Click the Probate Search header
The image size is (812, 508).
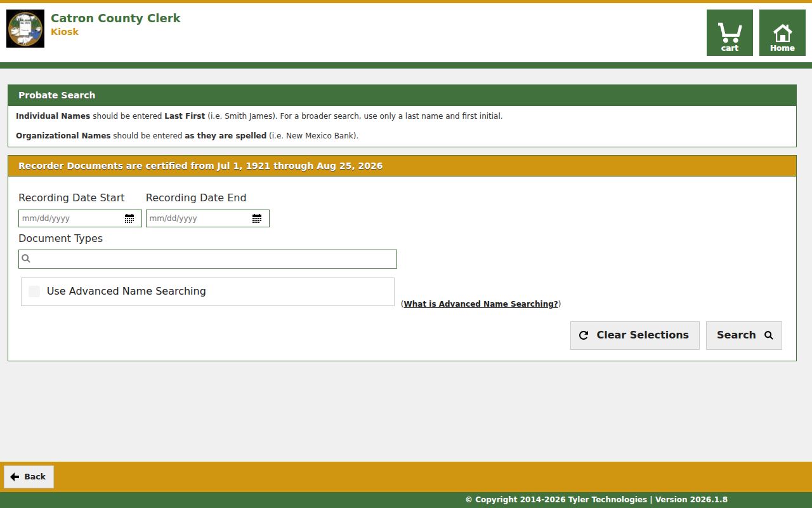pos(56,95)
